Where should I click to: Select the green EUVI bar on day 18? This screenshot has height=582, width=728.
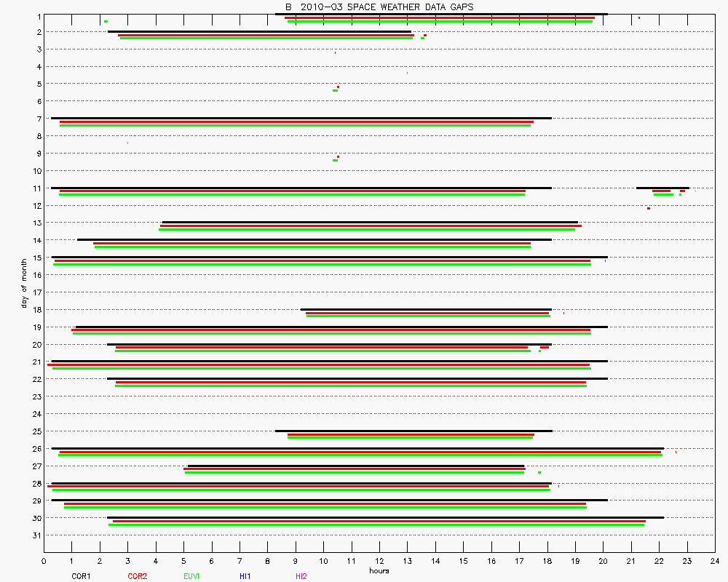click(428, 316)
